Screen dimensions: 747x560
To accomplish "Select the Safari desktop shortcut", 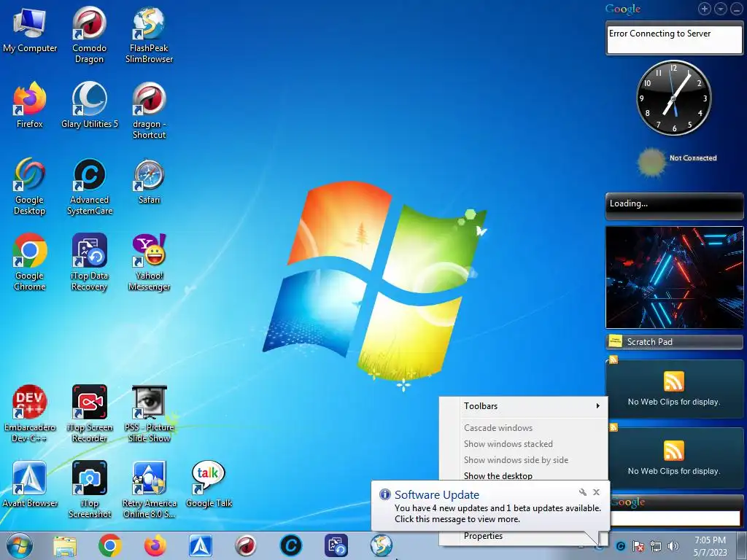I will pos(149,181).
